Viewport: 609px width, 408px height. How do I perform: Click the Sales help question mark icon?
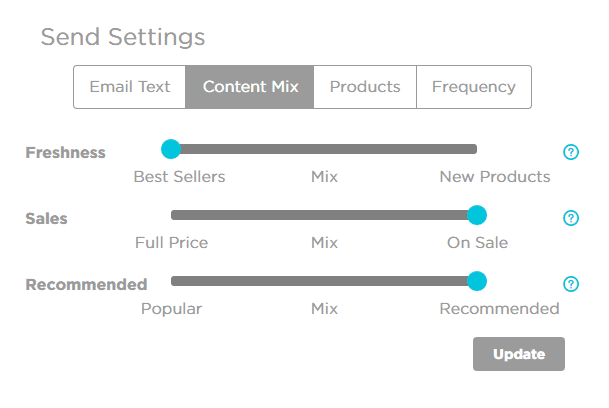571,218
